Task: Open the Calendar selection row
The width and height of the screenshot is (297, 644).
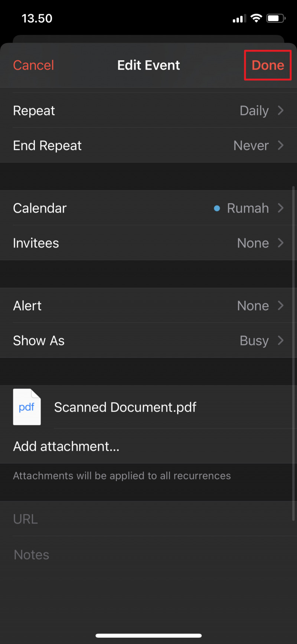Action: click(148, 208)
